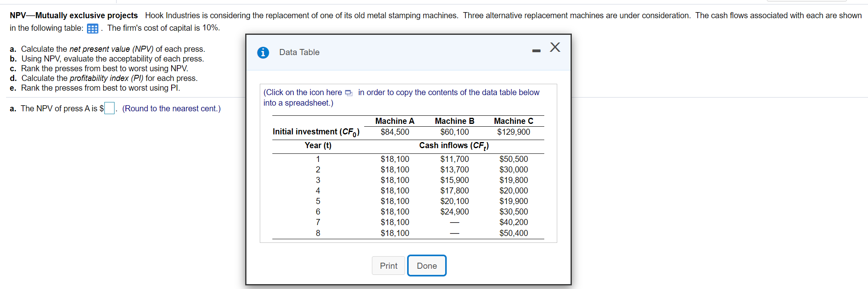Minimize the Data Table dialog
This screenshot has height=289, width=868.
pos(536,51)
